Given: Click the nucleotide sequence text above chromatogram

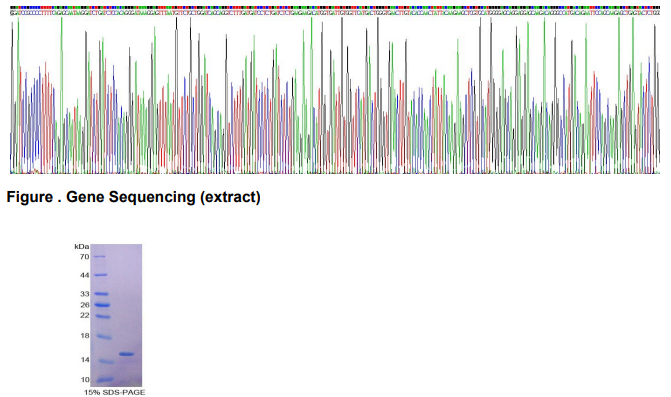Looking at the screenshot, I should pos(335,13).
